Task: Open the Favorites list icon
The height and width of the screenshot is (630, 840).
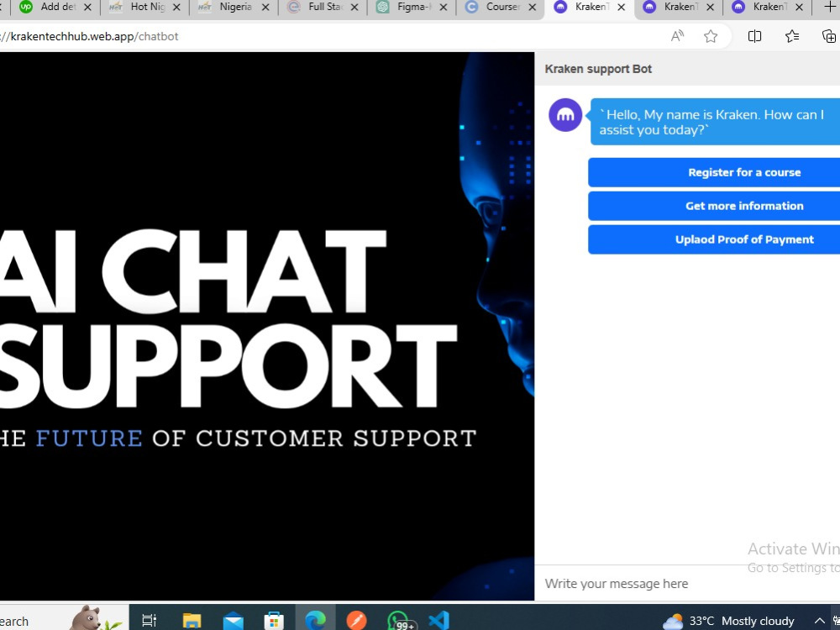Action: tap(792, 36)
